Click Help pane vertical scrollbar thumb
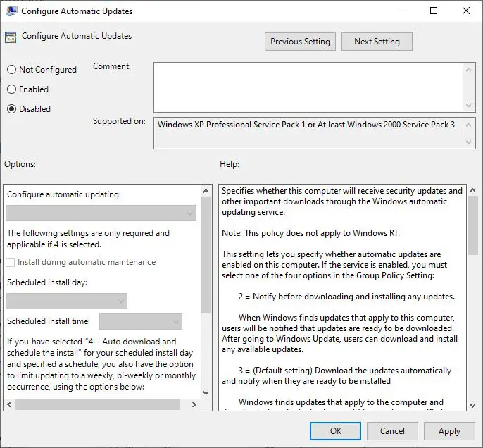The height and width of the screenshot is (448, 483). (x=473, y=225)
